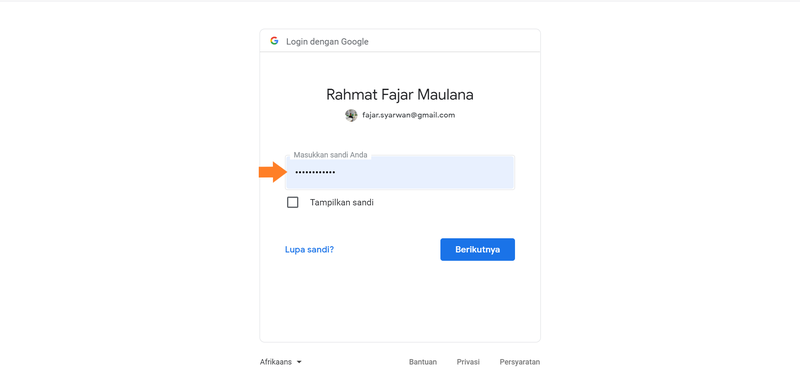The height and width of the screenshot is (382, 800).
Task: Click the masked password dots
Action: click(x=315, y=172)
